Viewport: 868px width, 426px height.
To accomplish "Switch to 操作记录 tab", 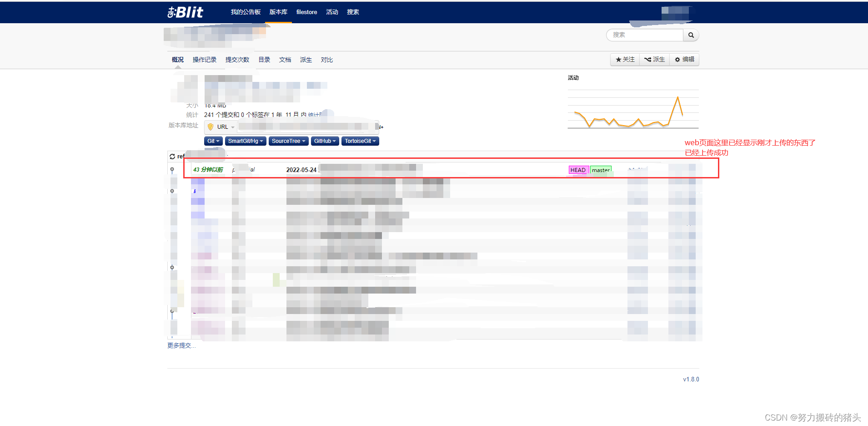I will pyautogui.click(x=205, y=60).
